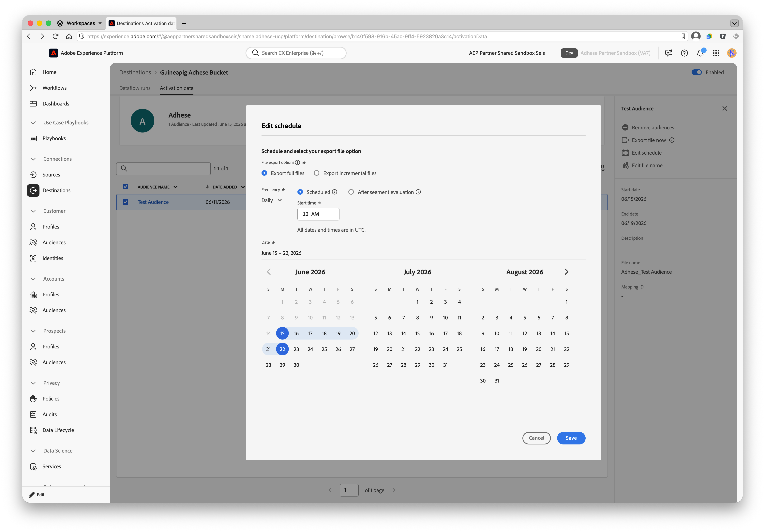Select July 15 in the calendar
765x532 pixels.
(x=417, y=333)
